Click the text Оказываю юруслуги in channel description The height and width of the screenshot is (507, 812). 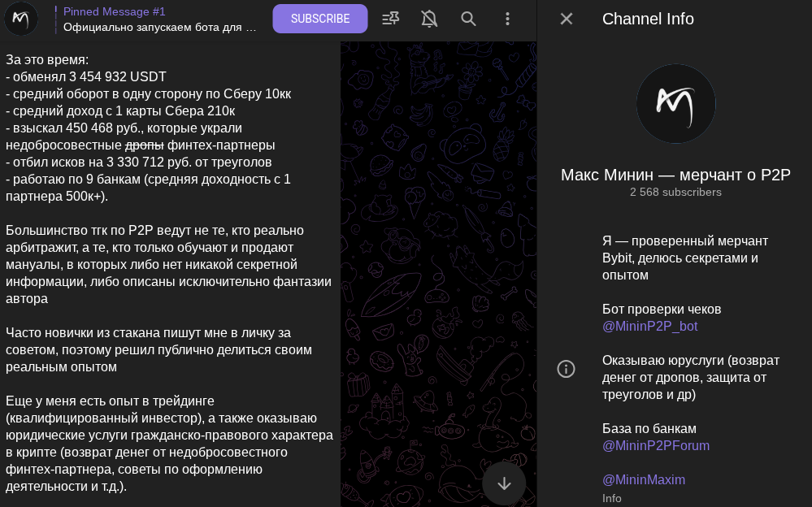[x=690, y=378]
